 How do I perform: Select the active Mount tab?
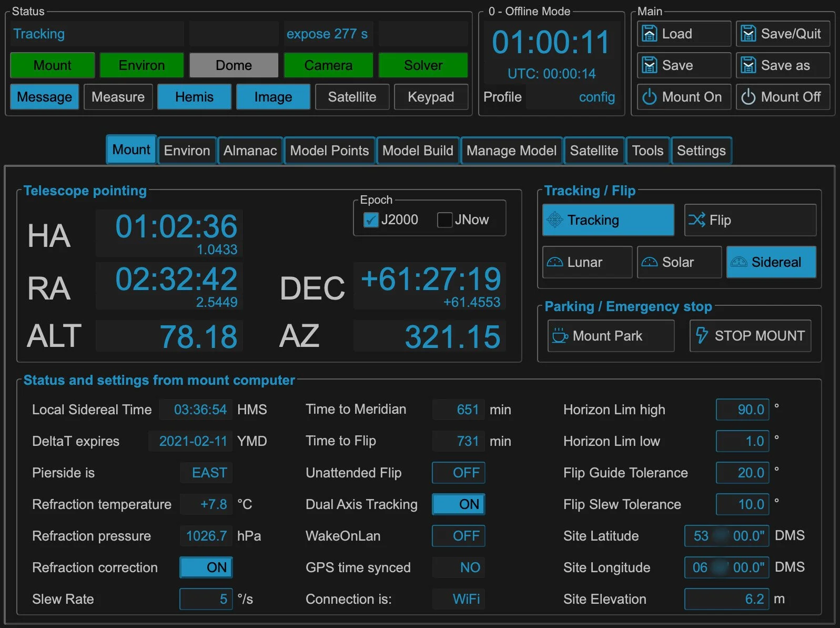[x=131, y=149]
